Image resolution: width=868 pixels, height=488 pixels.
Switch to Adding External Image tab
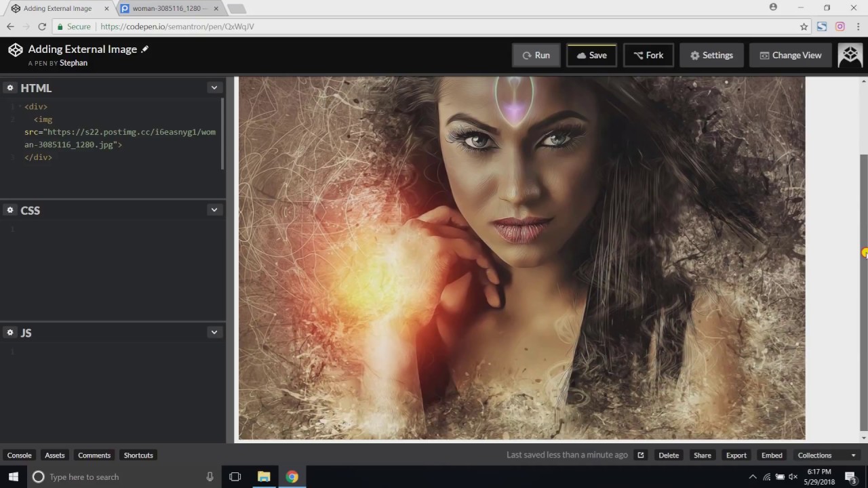pos(58,9)
